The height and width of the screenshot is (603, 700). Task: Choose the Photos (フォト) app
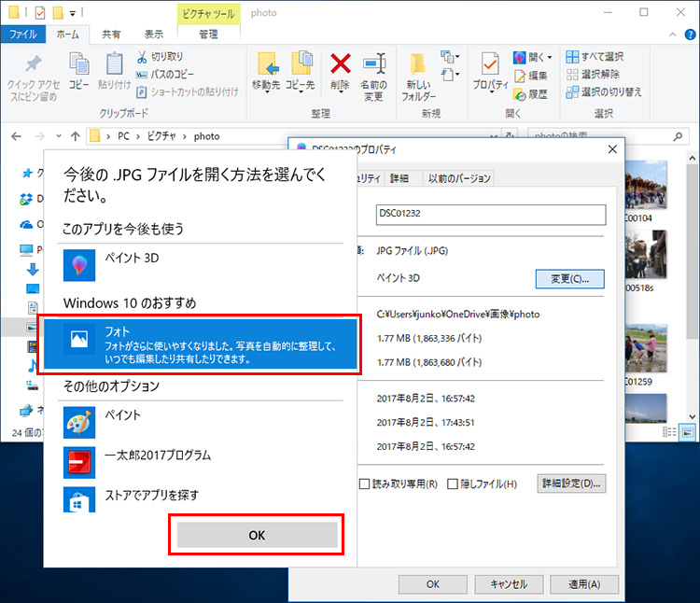(200, 344)
